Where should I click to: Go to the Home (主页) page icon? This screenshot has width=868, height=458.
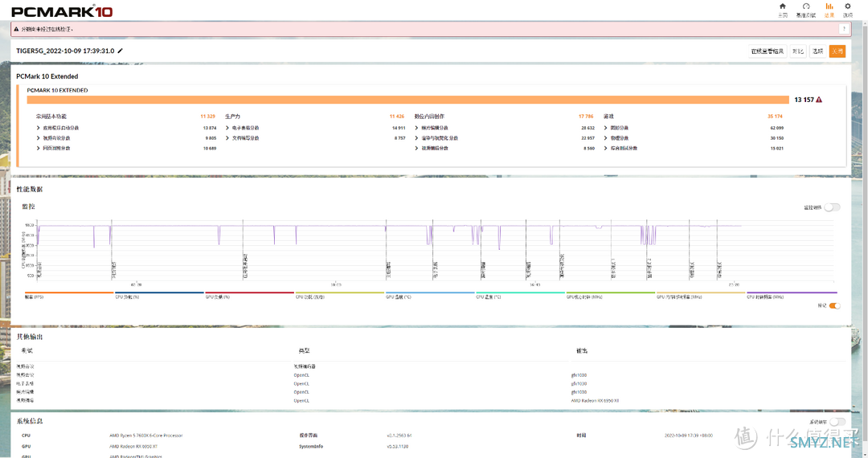tap(782, 6)
